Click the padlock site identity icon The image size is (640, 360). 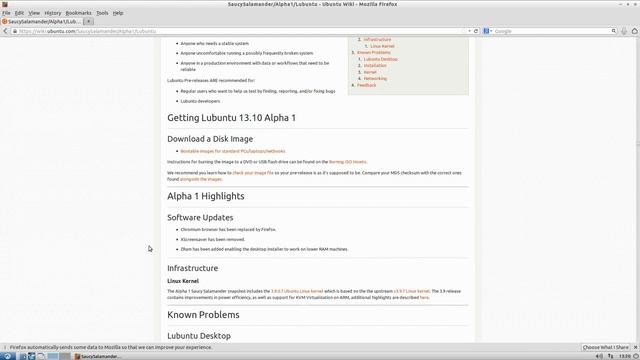point(15,31)
